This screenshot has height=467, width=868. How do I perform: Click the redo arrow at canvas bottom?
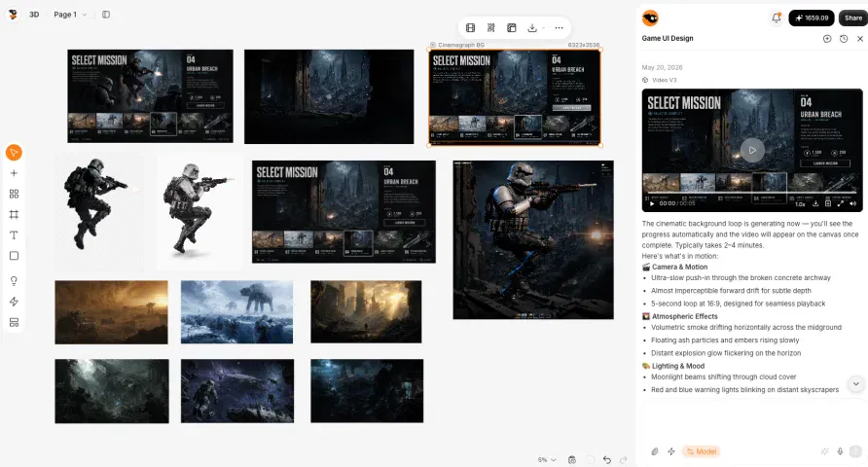click(624, 460)
